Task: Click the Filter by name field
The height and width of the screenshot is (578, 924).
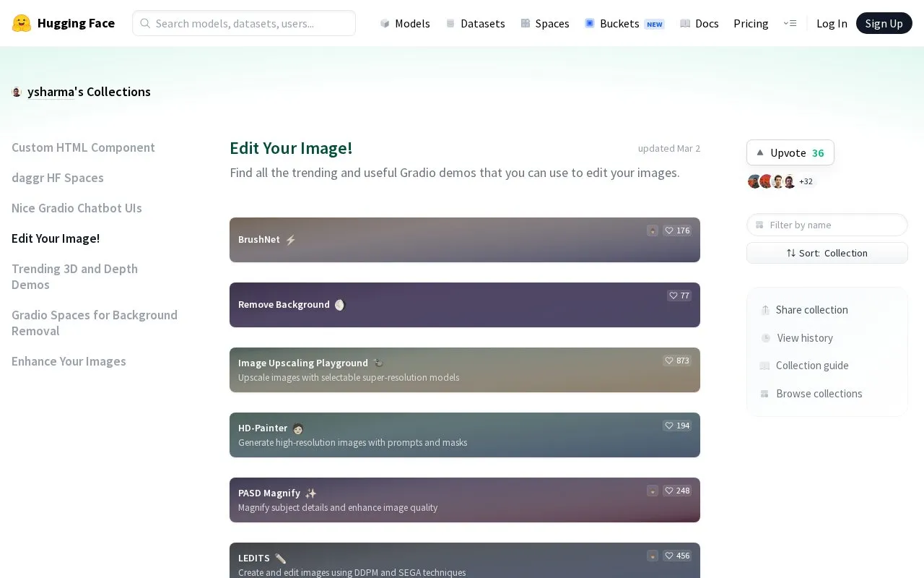Action: 827,225
